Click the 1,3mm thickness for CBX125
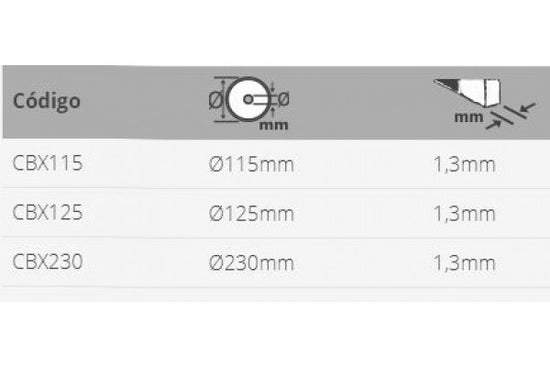This screenshot has width=550, height=367. tap(464, 213)
